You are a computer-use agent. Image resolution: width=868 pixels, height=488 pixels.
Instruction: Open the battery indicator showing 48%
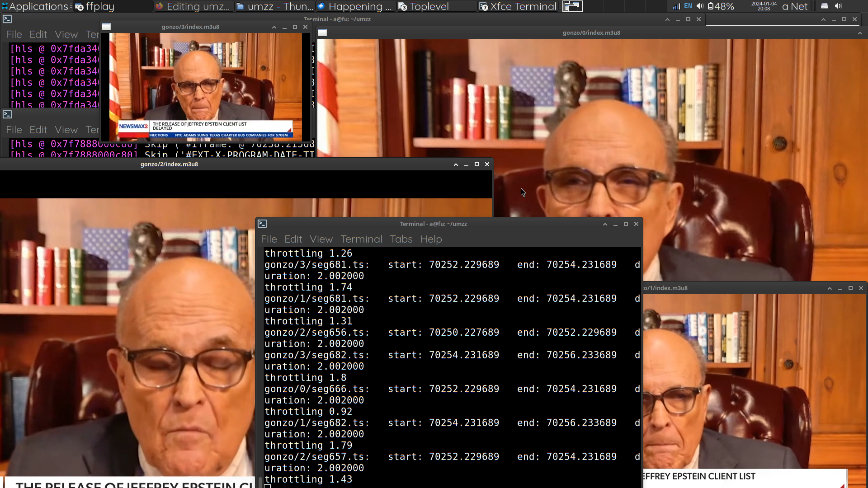(721, 6)
